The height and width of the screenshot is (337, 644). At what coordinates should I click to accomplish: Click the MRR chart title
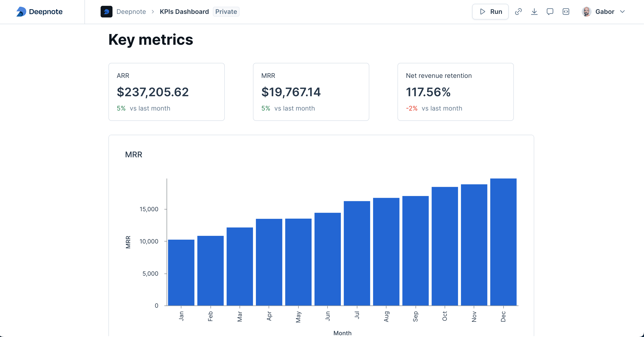pos(134,155)
